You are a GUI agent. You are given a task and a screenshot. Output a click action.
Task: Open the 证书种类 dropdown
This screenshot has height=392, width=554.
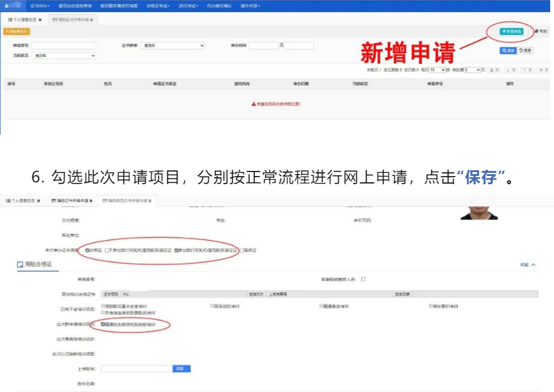(172, 46)
